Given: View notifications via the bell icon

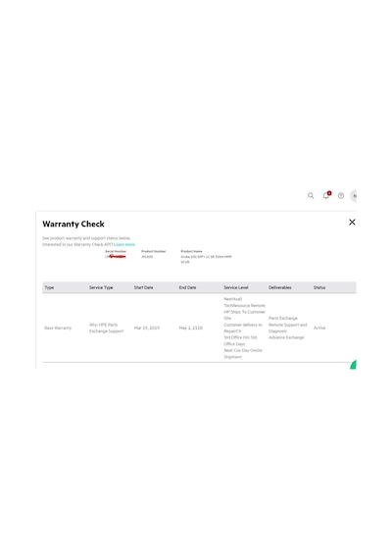Looking at the screenshot, I should point(326,195).
